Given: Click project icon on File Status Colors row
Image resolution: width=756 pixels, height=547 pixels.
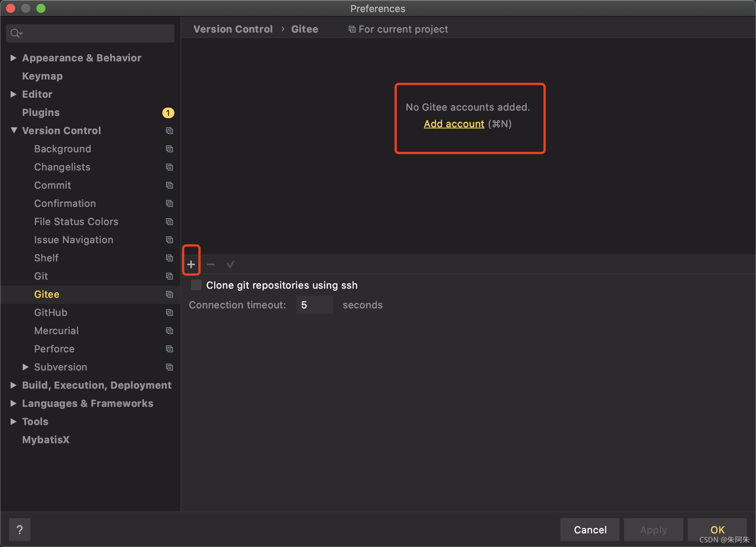Looking at the screenshot, I should tap(169, 222).
